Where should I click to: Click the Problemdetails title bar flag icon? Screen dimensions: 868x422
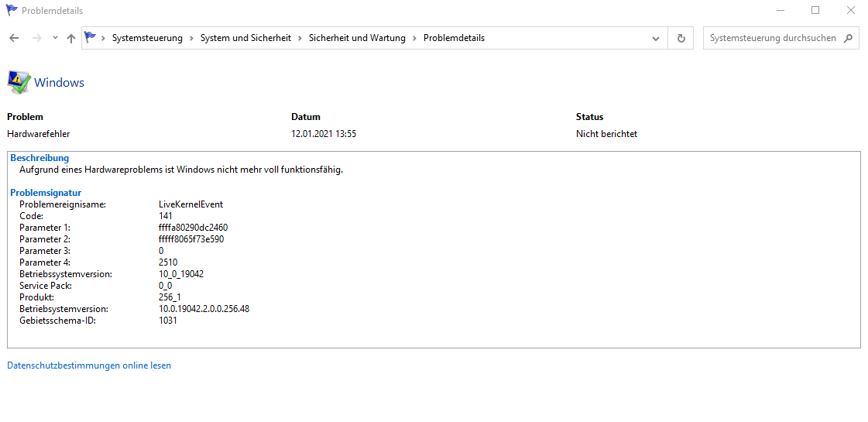point(12,10)
